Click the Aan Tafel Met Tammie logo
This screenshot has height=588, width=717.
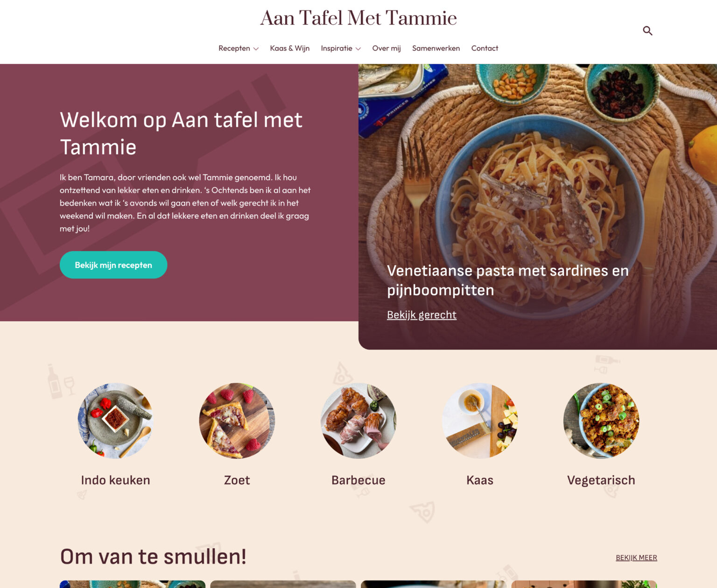pos(358,18)
